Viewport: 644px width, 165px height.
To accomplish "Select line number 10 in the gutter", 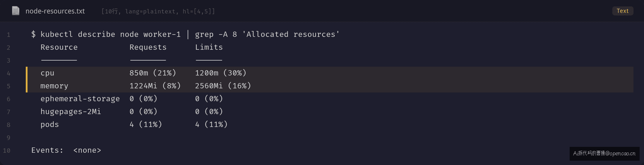I will (7, 151).
